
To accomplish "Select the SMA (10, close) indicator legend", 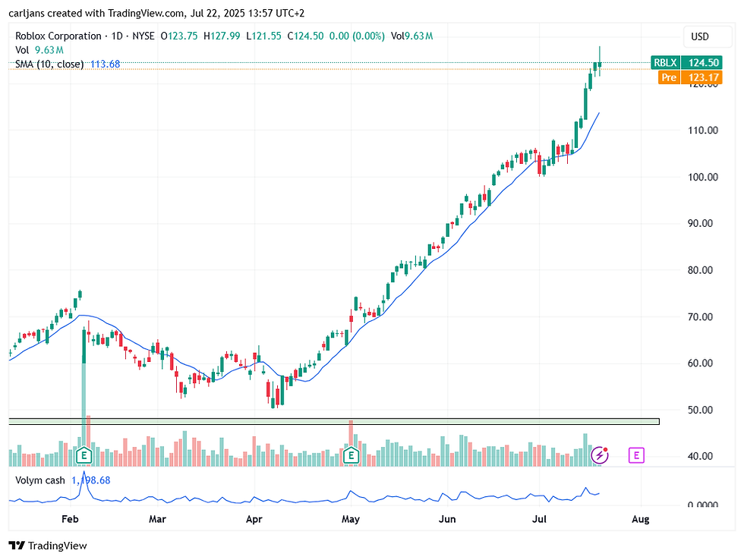I will click(49, 64).
